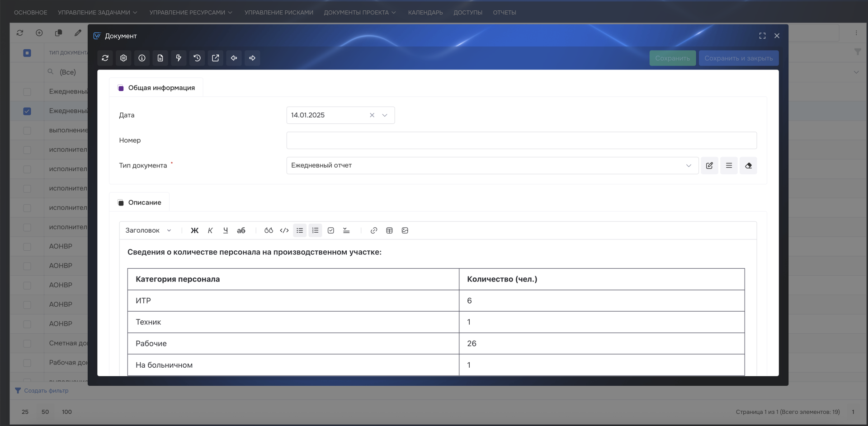Image resolution: width=868 pixels, height=426 pixels.
Task: Click the refresh icon in document toolbar
Action: point(105,58)
